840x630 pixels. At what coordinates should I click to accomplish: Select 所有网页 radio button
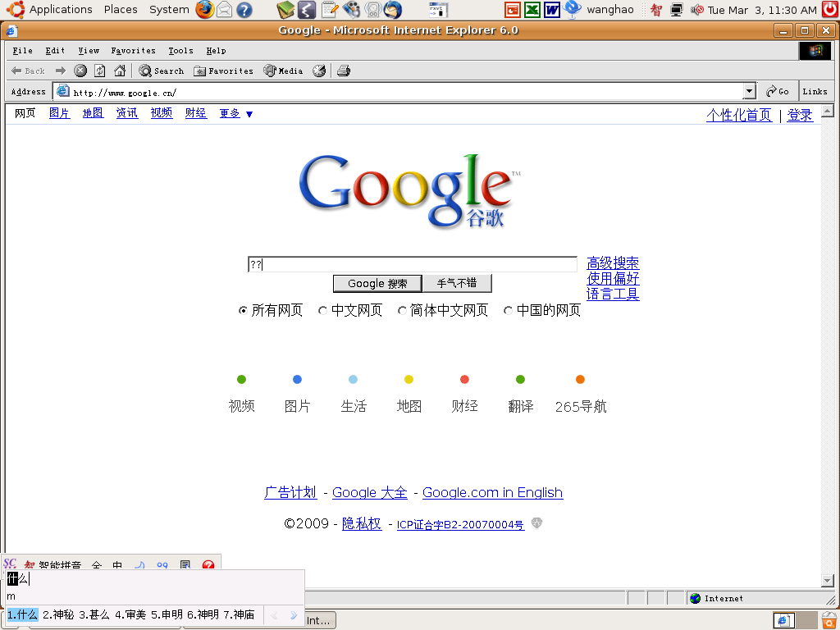tap(243, 310)
